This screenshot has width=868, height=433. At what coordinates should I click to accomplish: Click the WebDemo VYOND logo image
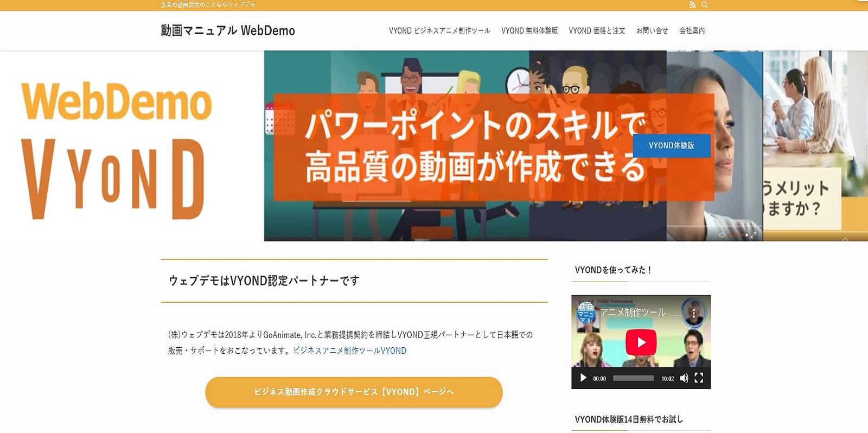click(116, 150)
